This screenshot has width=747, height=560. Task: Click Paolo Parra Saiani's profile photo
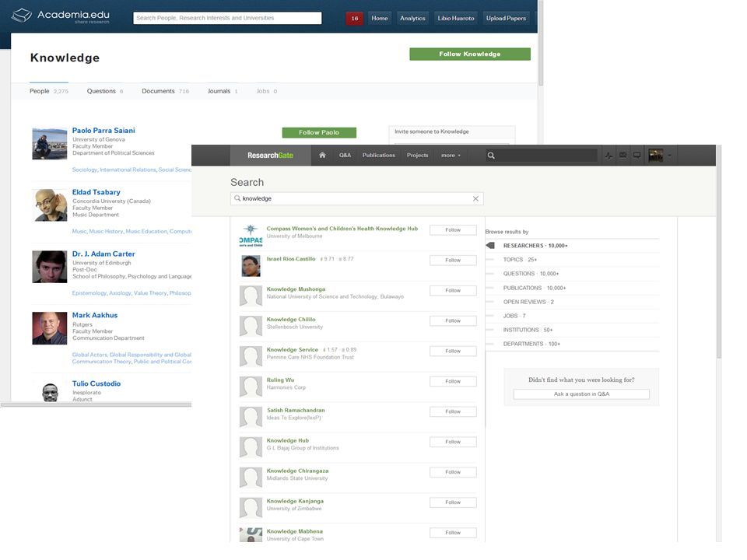pyautogui.click(x=50, y=143)
